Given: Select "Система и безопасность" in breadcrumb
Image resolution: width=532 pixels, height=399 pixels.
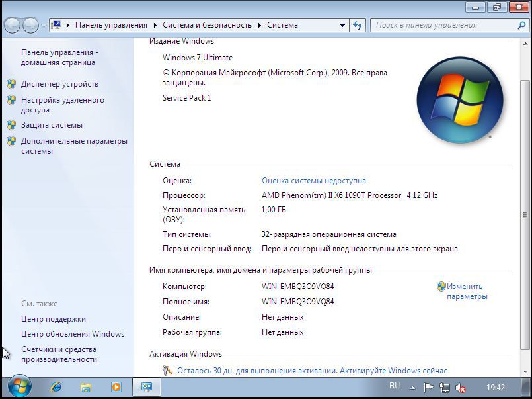Looking at the screenshot, I should (x=207, y=25).
